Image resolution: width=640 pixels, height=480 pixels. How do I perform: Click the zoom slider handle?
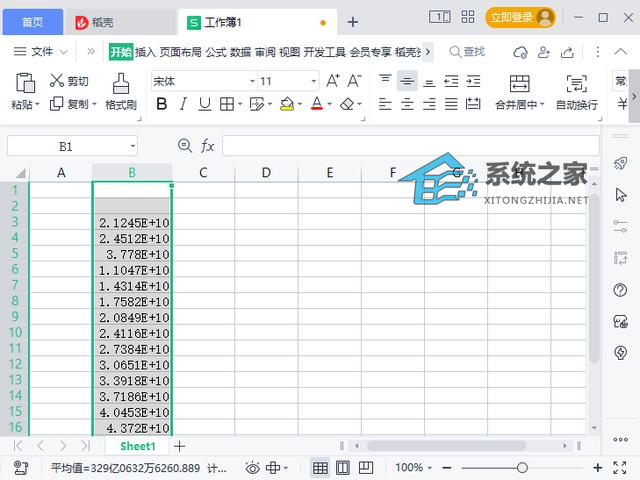tap(522, 468)
